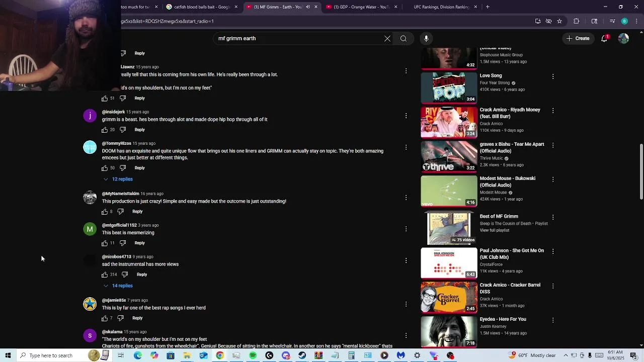Image resolution: width=644 pixels, height=362 pixels.
Task: Open @TommyRizos channel link
Action: click(117, 143)
